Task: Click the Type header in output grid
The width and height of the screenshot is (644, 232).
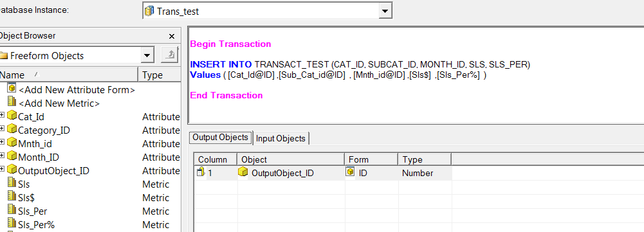Action: coord(425,159)
